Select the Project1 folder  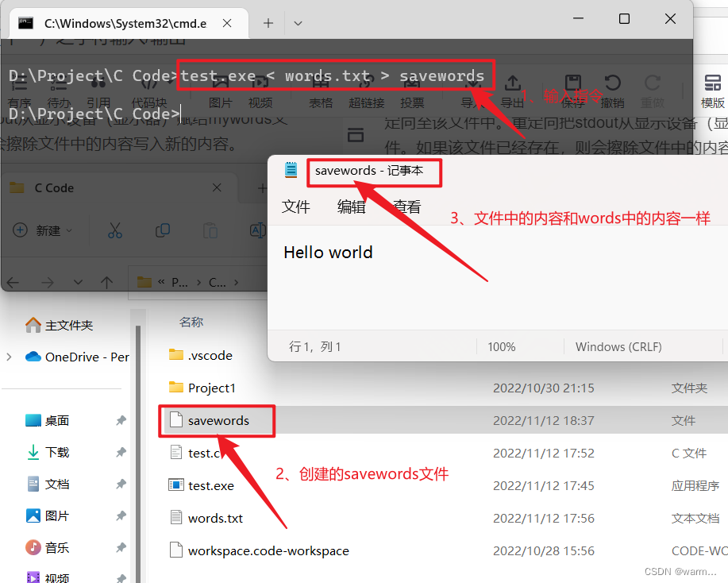[x=202, y=388]
